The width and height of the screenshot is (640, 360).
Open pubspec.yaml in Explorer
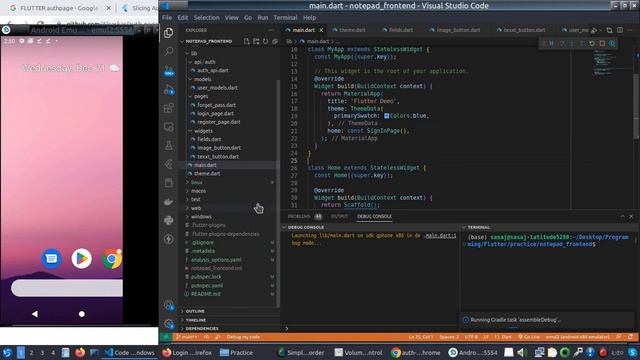point(207,286)
